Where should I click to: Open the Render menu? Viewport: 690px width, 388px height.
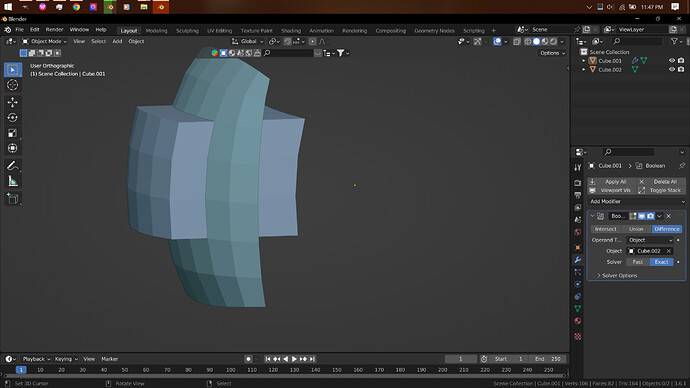[55, 29]
